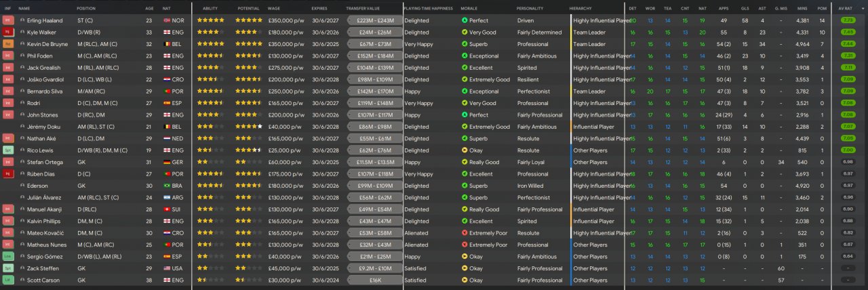Open Rodri's player profile
This screenshot has width=868, height=290.
(34, 103)
